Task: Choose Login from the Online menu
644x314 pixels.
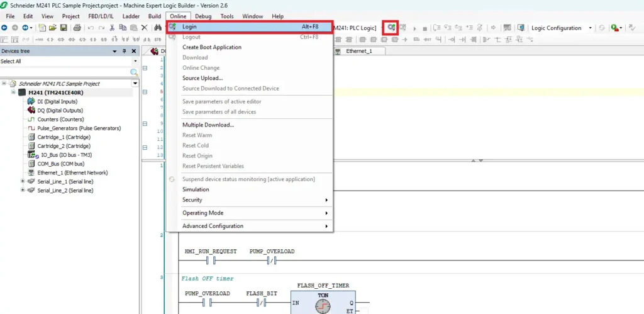Action: point(249,26)
